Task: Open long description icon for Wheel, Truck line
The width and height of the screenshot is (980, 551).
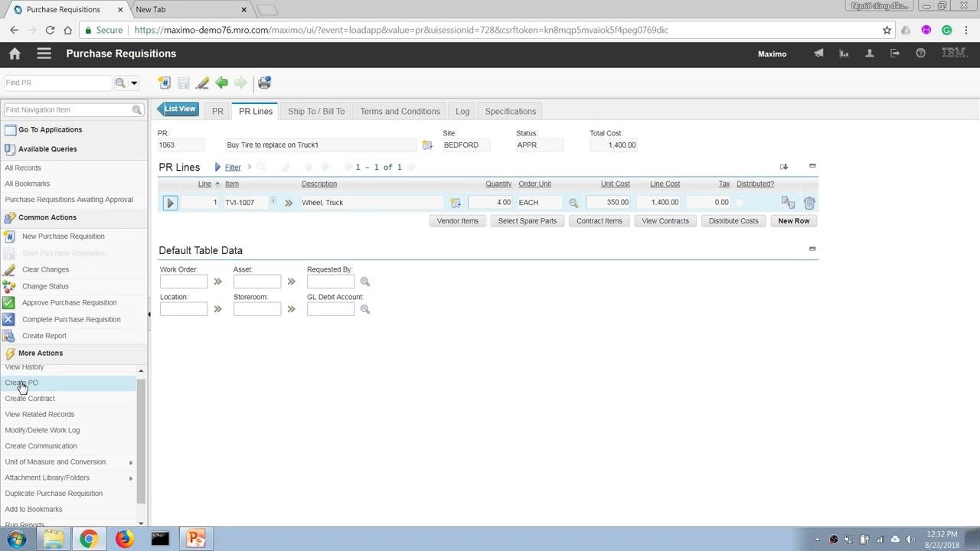Action: (456, 203)
